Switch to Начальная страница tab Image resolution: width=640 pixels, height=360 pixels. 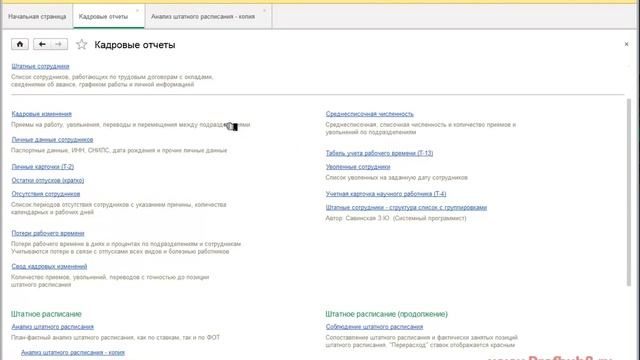click(37, 17)
